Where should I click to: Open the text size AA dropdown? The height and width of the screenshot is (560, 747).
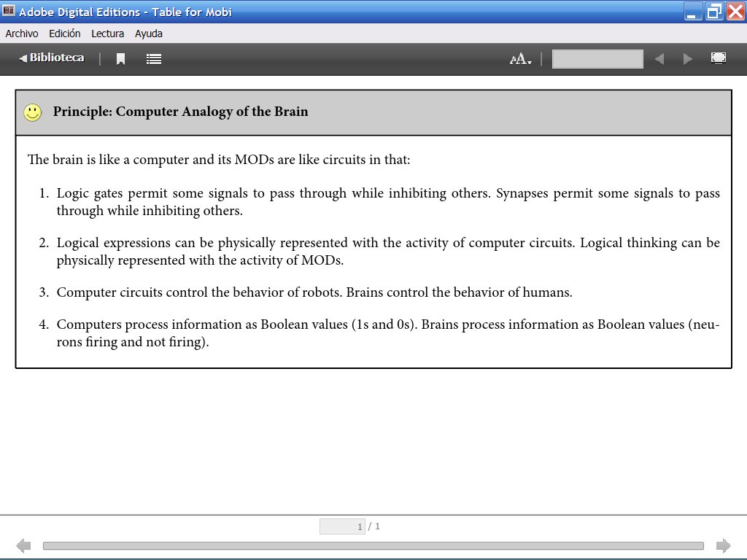click(520, 59)
